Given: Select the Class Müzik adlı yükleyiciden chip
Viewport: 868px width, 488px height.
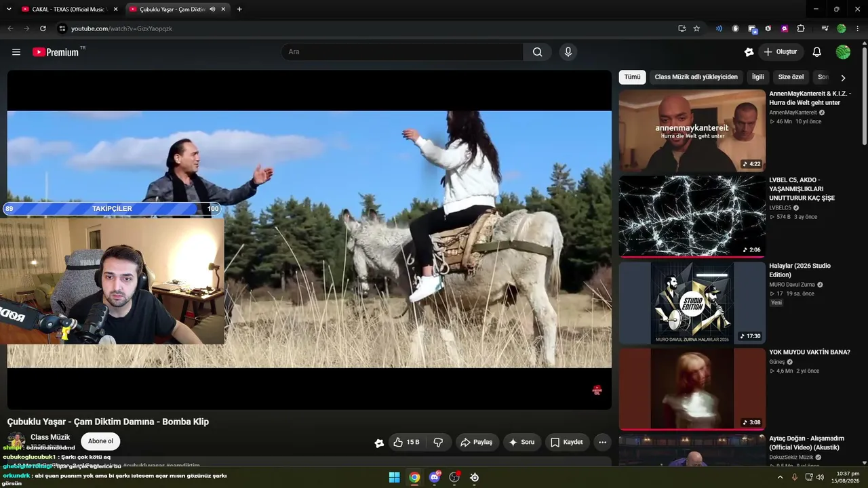Looking at the screenshot, I should point(696,77).
